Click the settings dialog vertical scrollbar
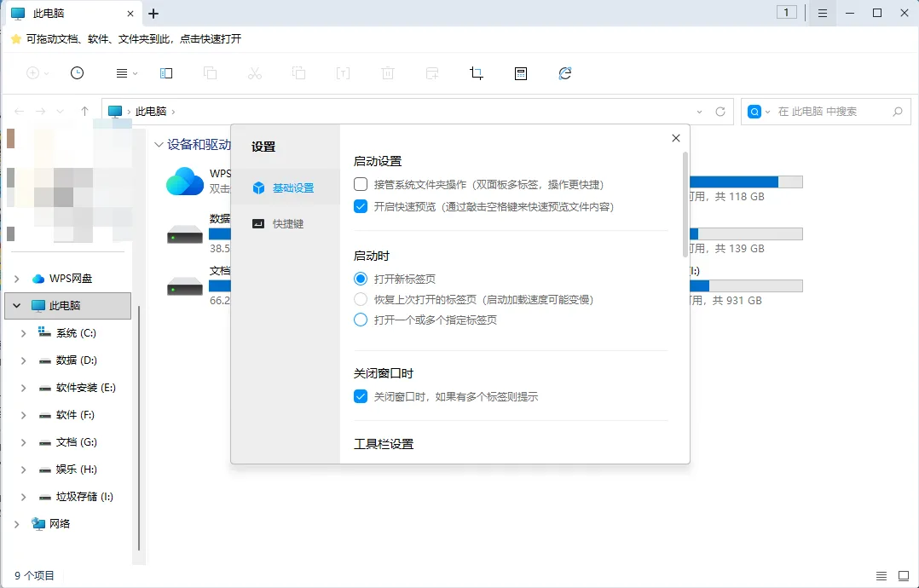 [x=685, y=204]
